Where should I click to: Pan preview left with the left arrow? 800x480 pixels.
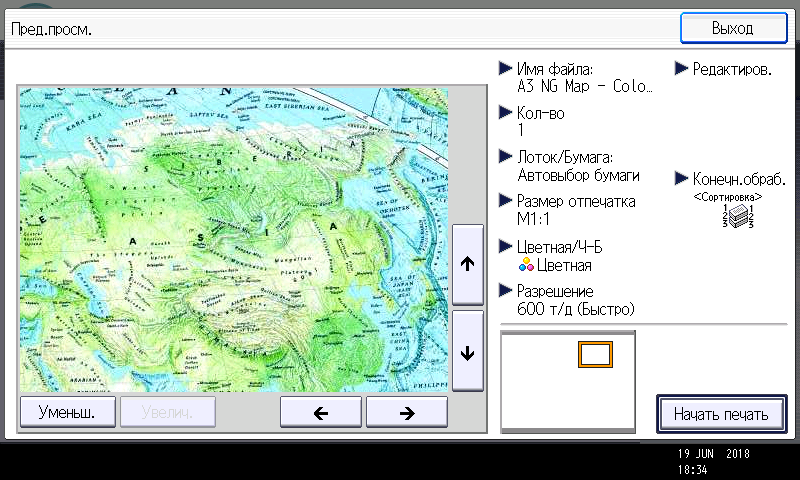[x=320, y=412]
